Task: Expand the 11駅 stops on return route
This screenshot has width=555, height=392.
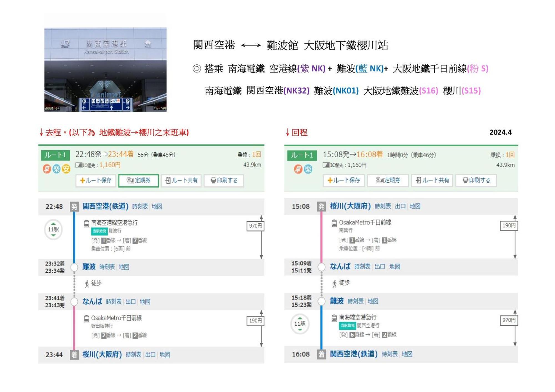Action: 300,324
